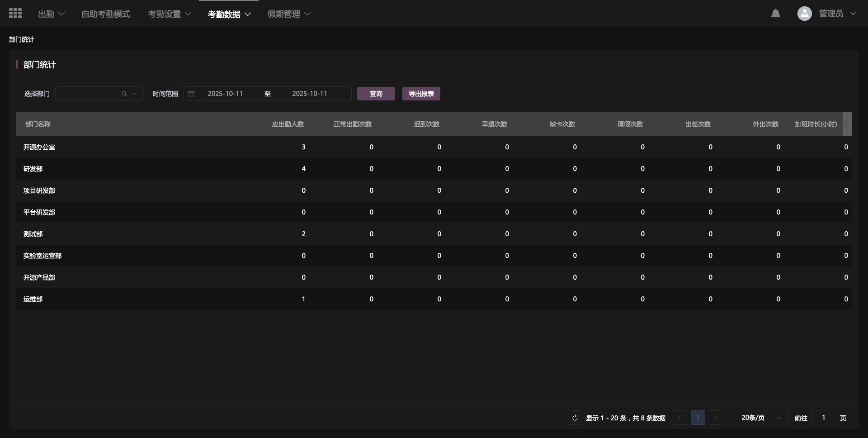Click the table refresh icon

click(575, 418)
